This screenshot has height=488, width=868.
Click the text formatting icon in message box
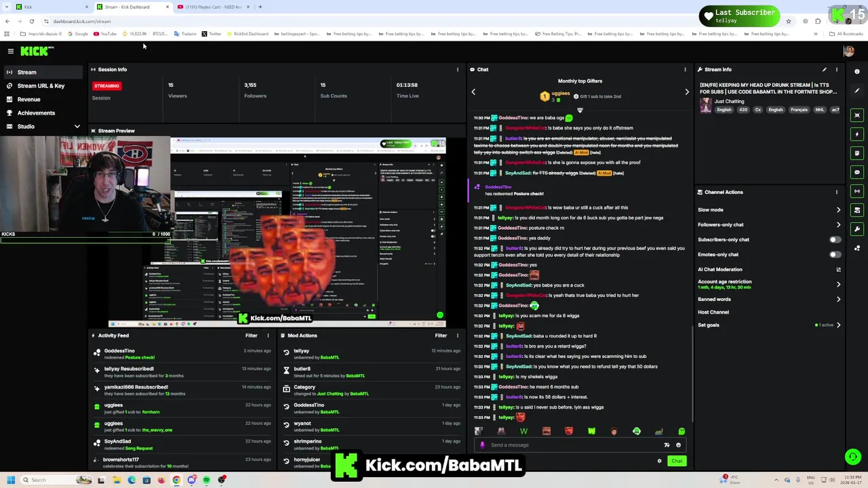(x=667, y=445)
